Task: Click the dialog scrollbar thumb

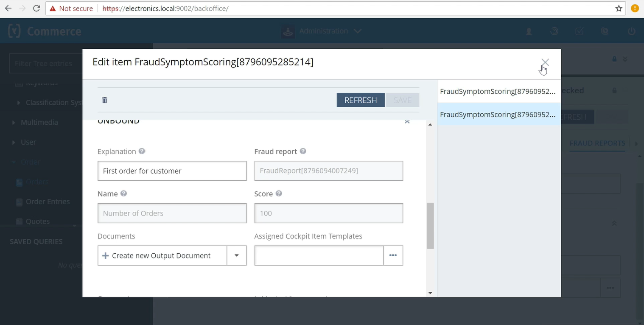Action: click(430, 226)
